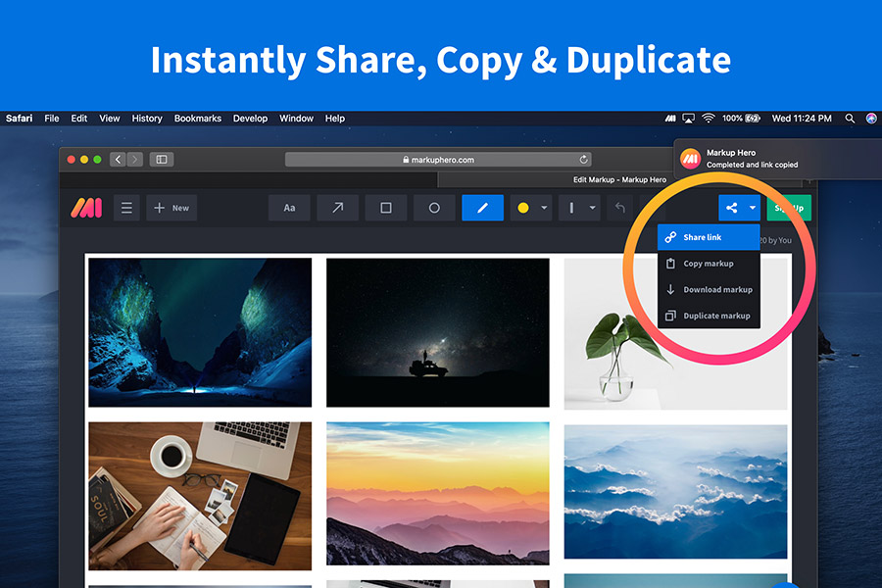
Task: Click the line thickness indicator
Action: pos(571,208)
